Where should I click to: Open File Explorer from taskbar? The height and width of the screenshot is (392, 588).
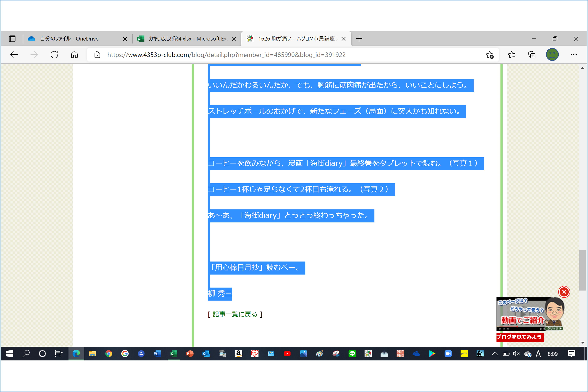[x=92, y=353]
